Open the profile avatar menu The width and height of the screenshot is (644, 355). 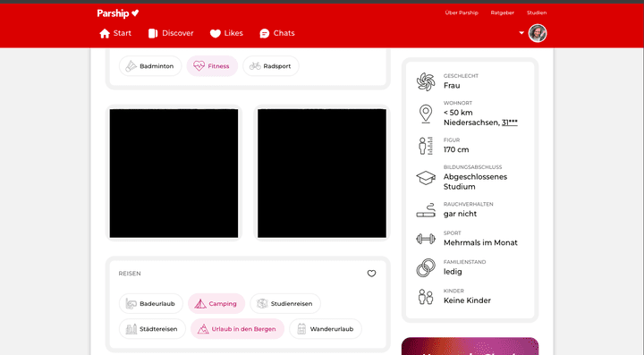(x=538, y=33)
